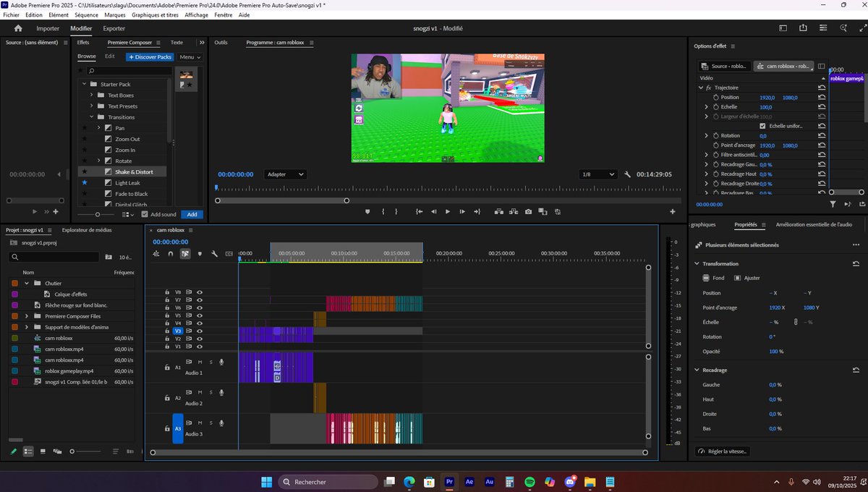Image resolution: width=868 pixels, height=492 pixels.
Task: Switch to the Edit tab in Premiere Composer
Action: (x=110, y=56)
